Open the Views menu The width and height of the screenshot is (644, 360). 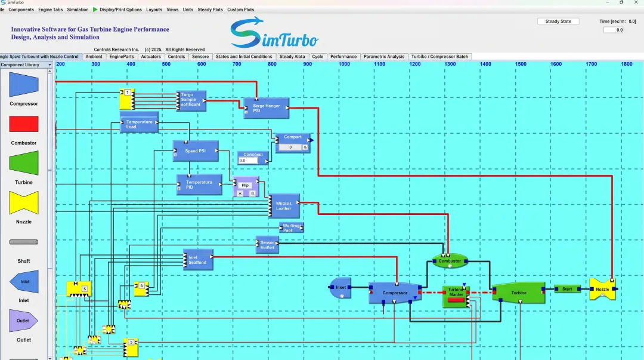pyautogui.click(x=172, y=10)
